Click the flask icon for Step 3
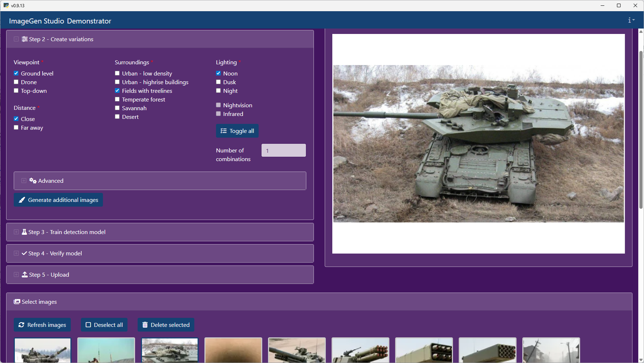 [24, 232]
